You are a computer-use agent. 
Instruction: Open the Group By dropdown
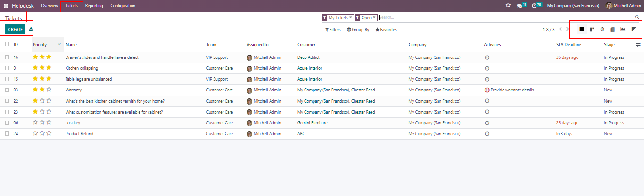point(358,30)
